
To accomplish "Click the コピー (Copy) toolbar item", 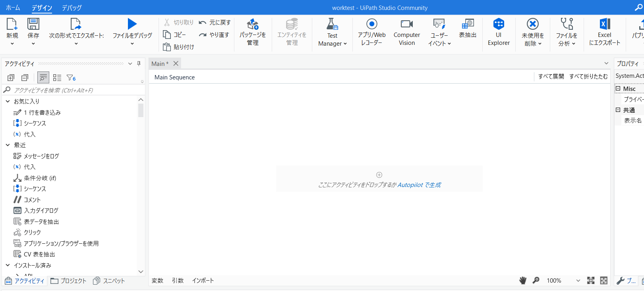I will coord(175,35).
